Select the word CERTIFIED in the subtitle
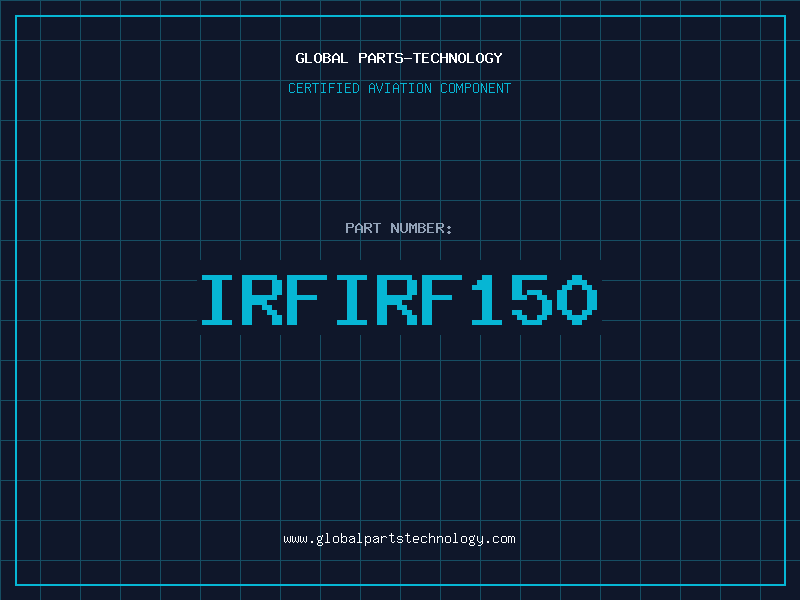Screen dimensions: 800x600 pyautogui.click(x=324, y=88)
